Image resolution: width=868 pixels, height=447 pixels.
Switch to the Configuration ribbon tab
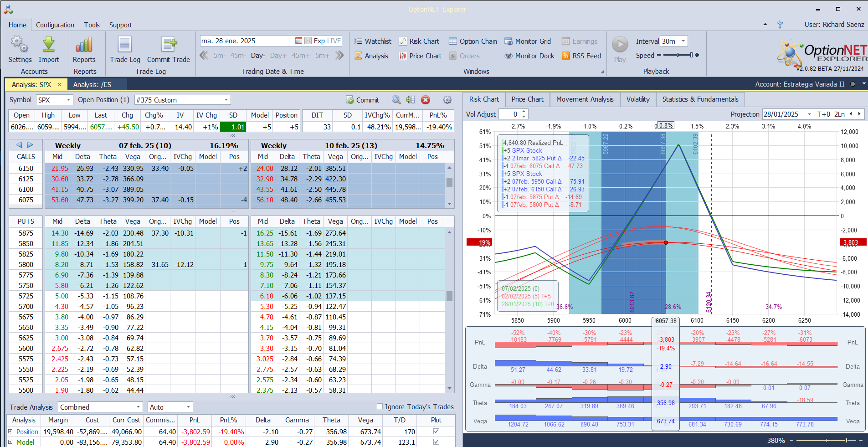(x=55, y=25)
